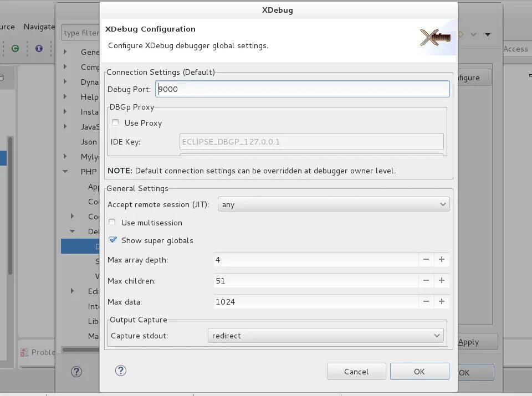The width and height of the screenshot is (532, 396).
Task: Click the Configure button in Preferences window
Action: click(x=474, y=78)
